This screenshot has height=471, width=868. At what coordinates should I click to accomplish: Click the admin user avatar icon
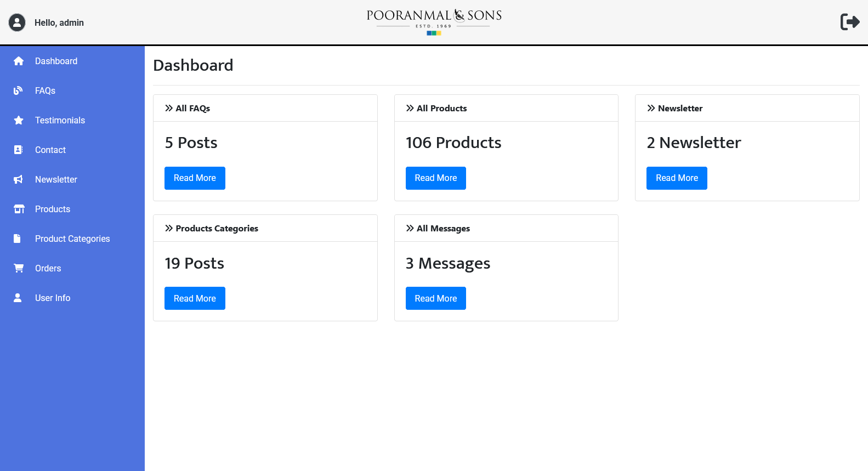(17, 22)
